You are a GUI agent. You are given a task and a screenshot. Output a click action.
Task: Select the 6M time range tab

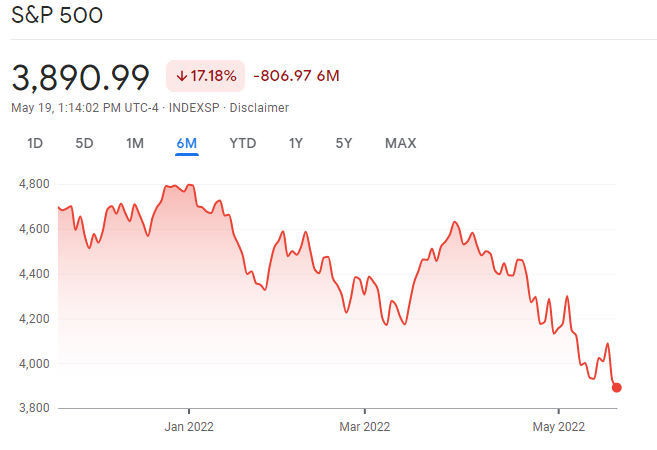[186, 143]
